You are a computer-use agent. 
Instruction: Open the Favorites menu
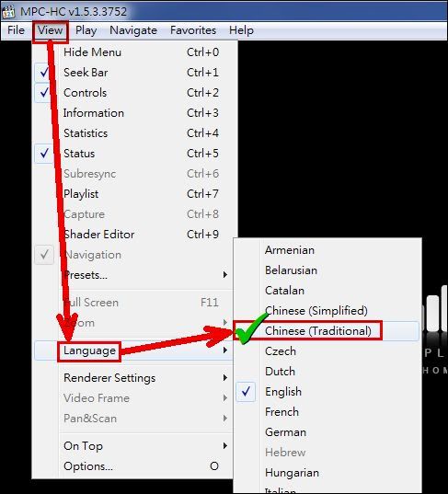(x=193, y=30)
